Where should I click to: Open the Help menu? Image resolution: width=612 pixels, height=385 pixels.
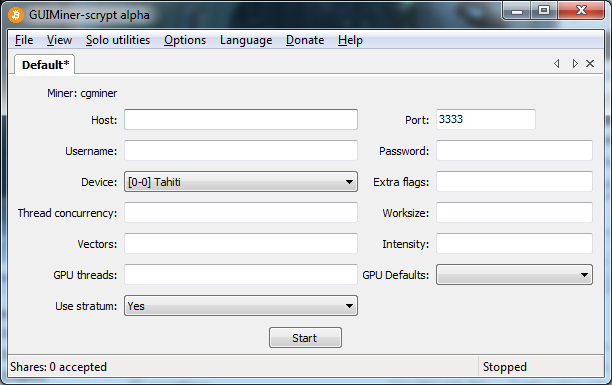point(350,40)
